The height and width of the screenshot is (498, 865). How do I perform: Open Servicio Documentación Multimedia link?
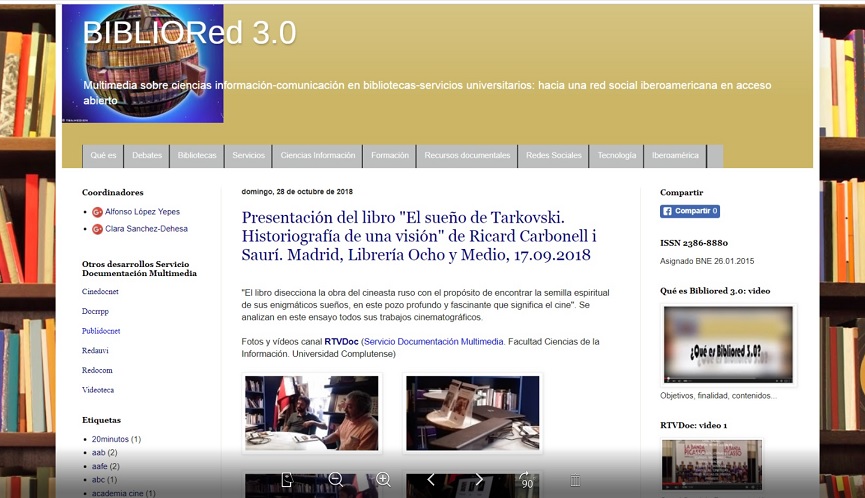pyautogui.click(x=434, y=342)
